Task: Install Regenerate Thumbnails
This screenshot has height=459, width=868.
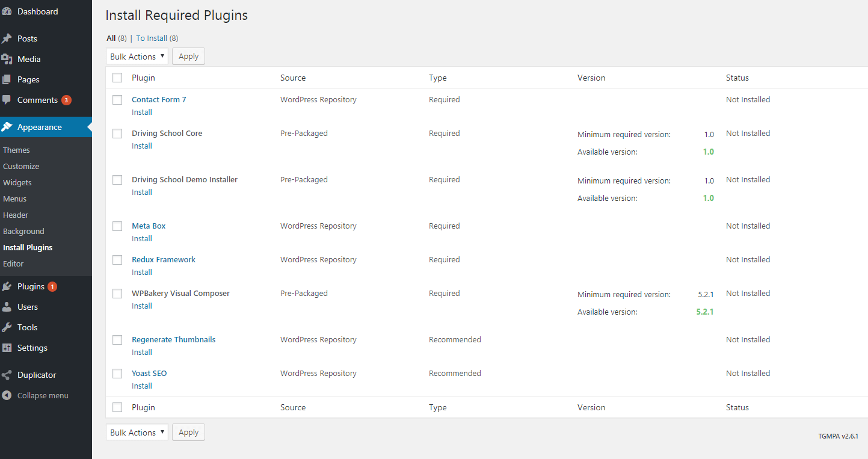Action: (142, 353)
